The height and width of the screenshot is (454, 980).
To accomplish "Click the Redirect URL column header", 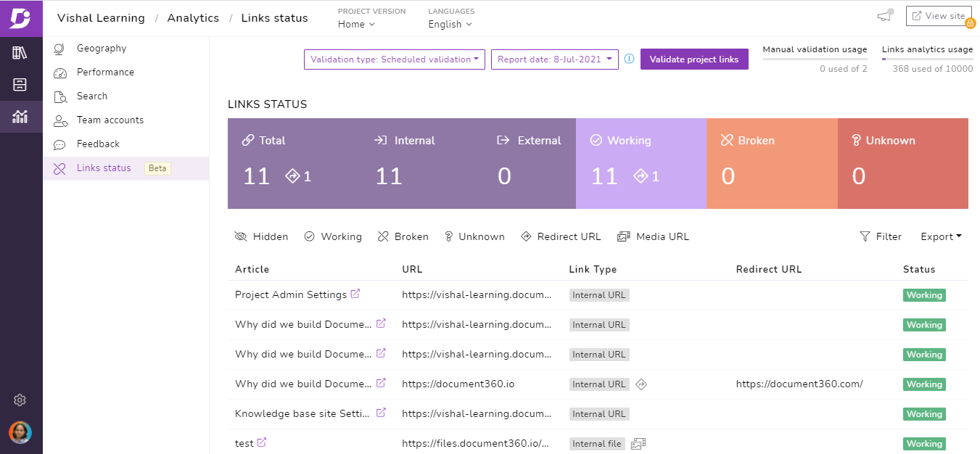I will tap(769, 269).
